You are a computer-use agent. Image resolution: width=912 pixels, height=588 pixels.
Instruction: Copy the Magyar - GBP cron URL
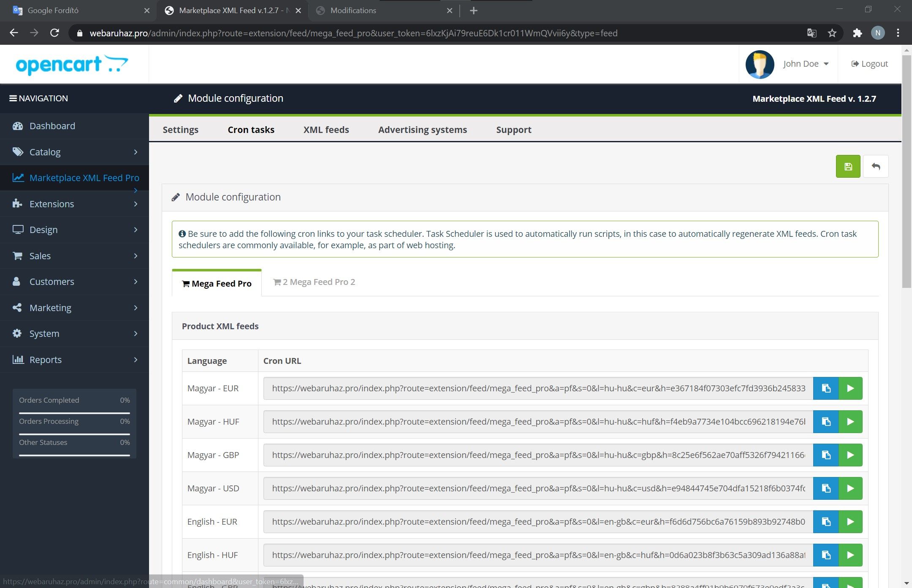pos(826,455)
